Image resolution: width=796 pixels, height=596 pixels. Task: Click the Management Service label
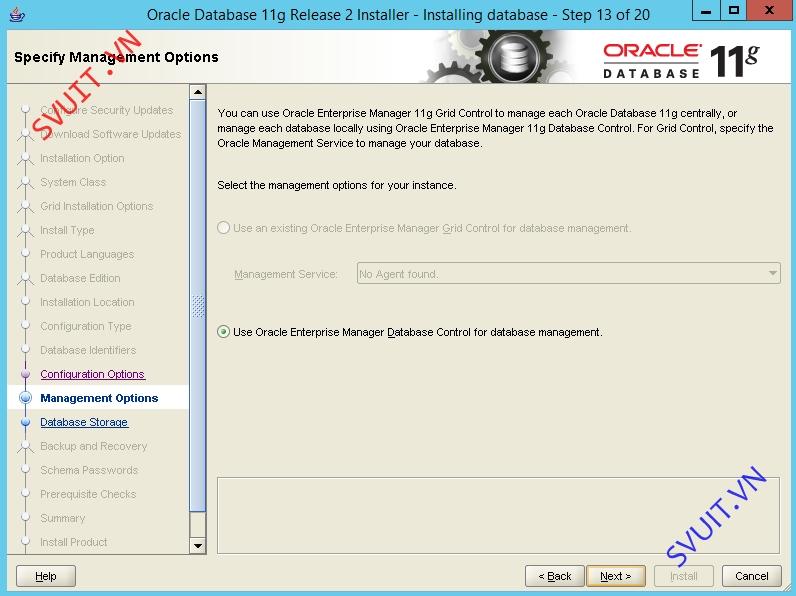(x=286, y=274)
